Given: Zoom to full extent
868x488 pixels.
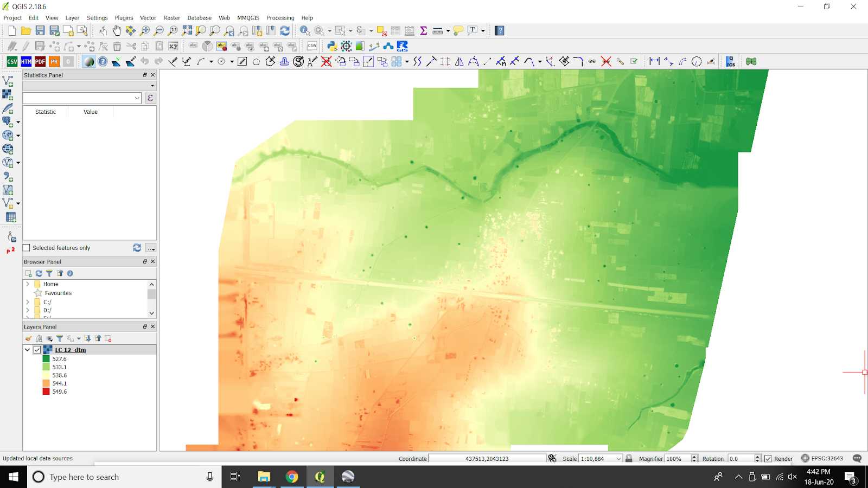Looking at the screenshot, I should click(187, 31).
